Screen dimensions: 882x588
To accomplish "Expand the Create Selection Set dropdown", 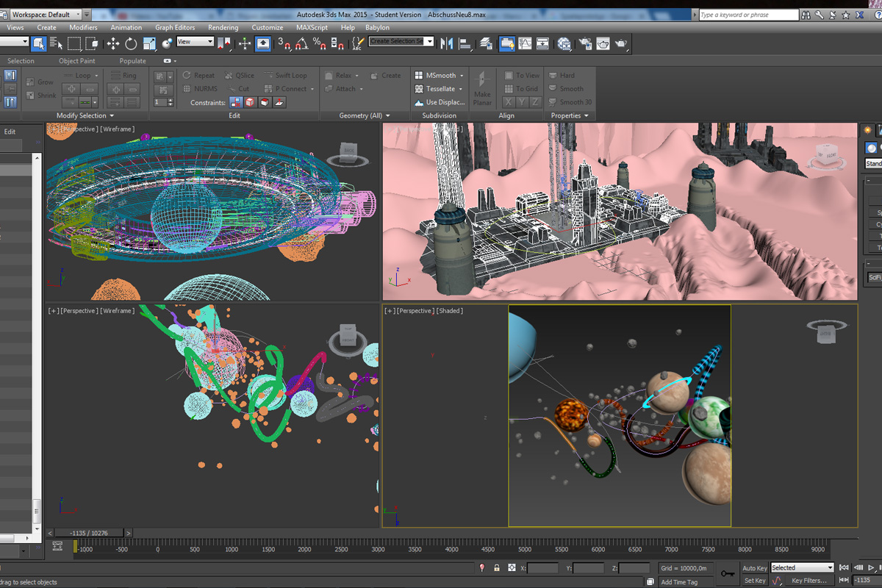I will [430, 42].
